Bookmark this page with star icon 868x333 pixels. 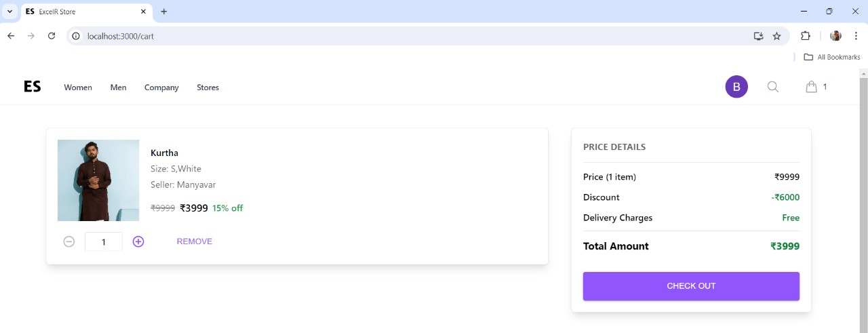click(776, 36)
